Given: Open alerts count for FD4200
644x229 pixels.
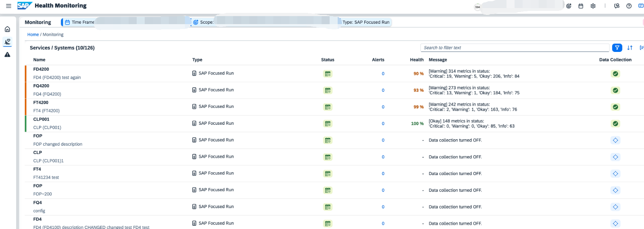Looking at the screenshot, I should click(383, 74).
